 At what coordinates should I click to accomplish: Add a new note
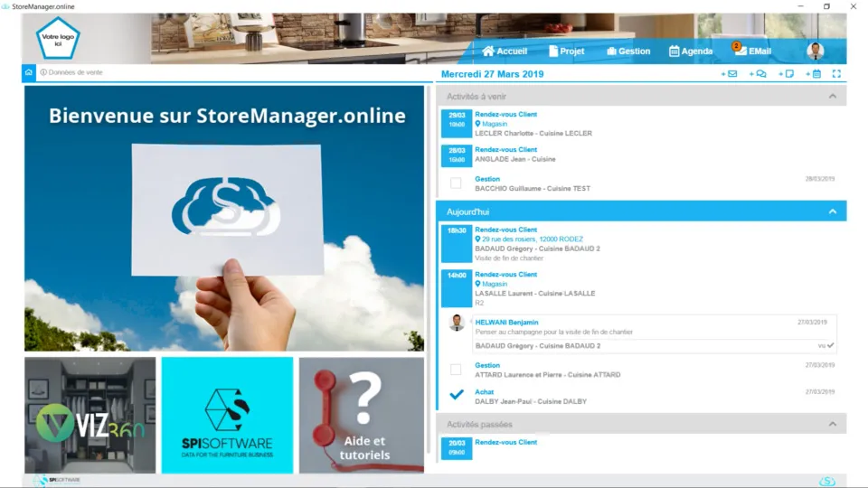[786, 73]
